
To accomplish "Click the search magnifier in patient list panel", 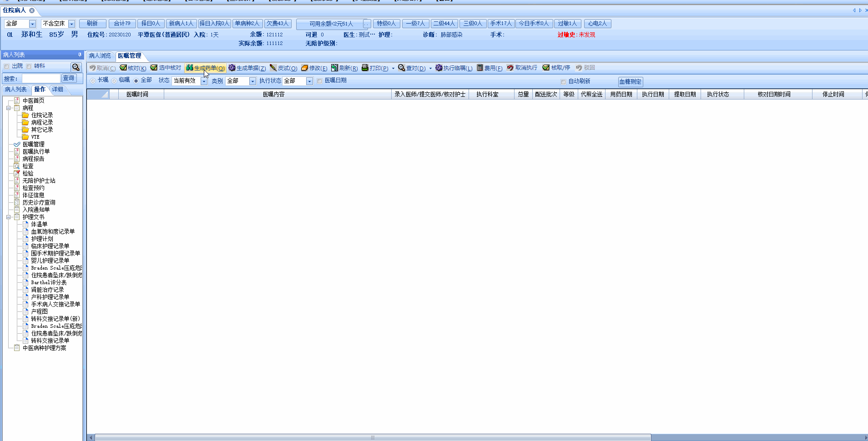I will coord(76,67).
